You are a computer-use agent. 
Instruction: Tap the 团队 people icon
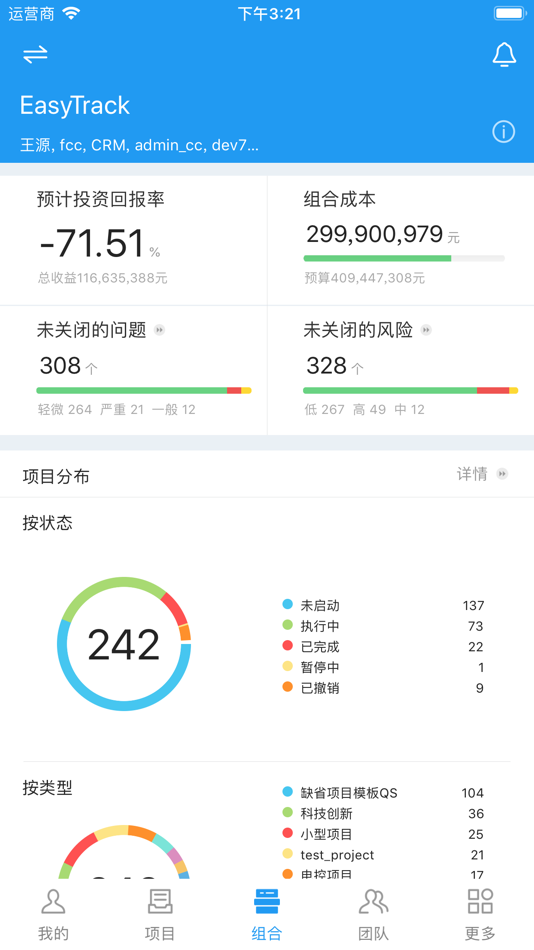pyautogui.click(x=373, y=902)
